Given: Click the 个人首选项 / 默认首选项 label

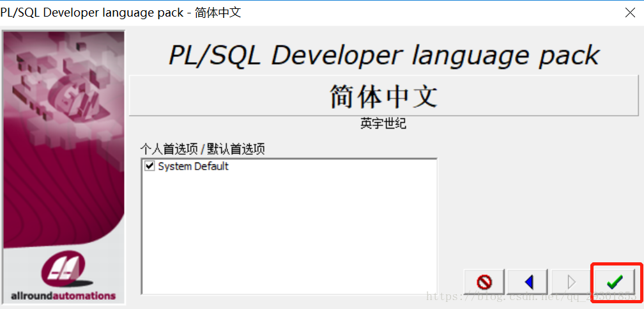Looking at the screenshot, I should [203, 149].
